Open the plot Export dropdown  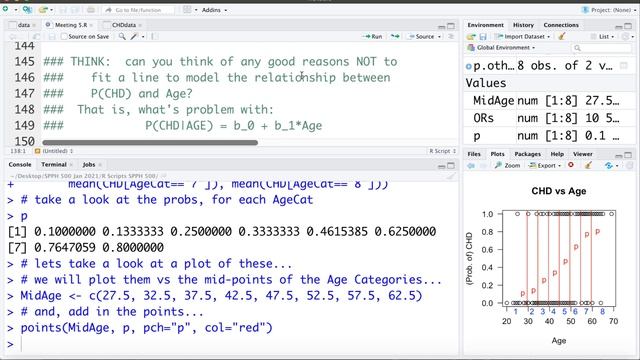click(x=545, y=165)
